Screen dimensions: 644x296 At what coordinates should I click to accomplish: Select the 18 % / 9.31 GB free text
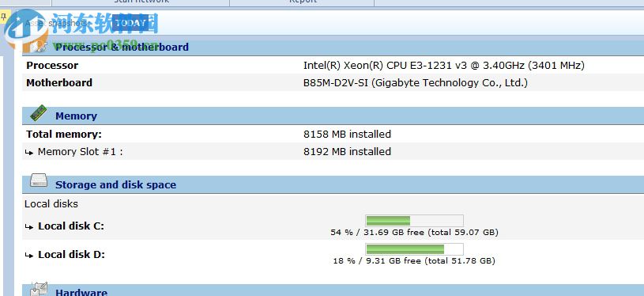(414, 260)
